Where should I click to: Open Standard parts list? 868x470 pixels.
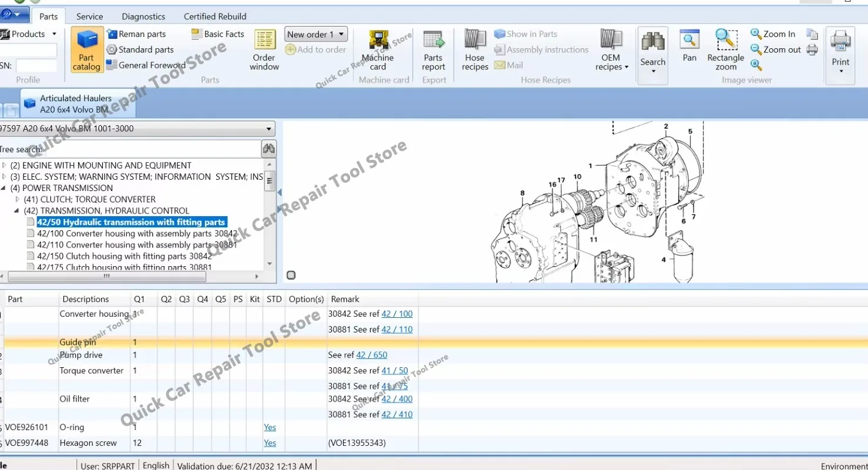click(140, 50)
